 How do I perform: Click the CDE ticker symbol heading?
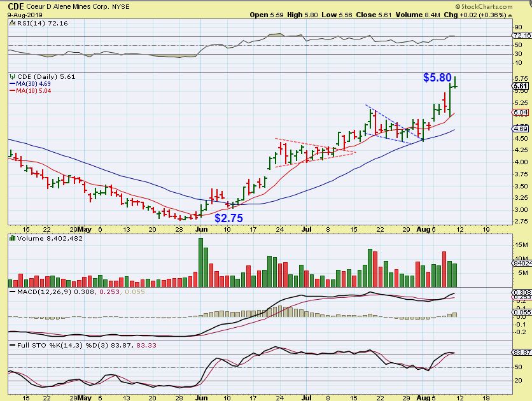(16, 6)
